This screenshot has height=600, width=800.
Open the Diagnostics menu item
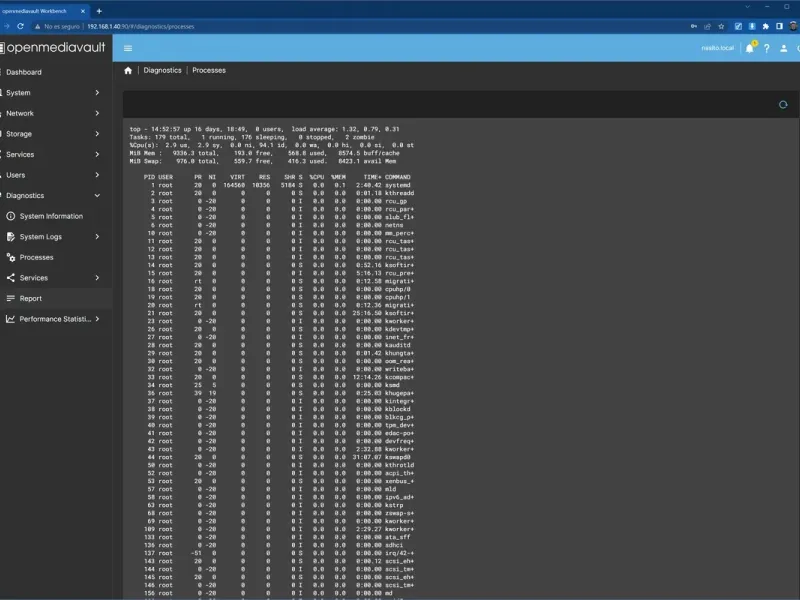[56, 195]
